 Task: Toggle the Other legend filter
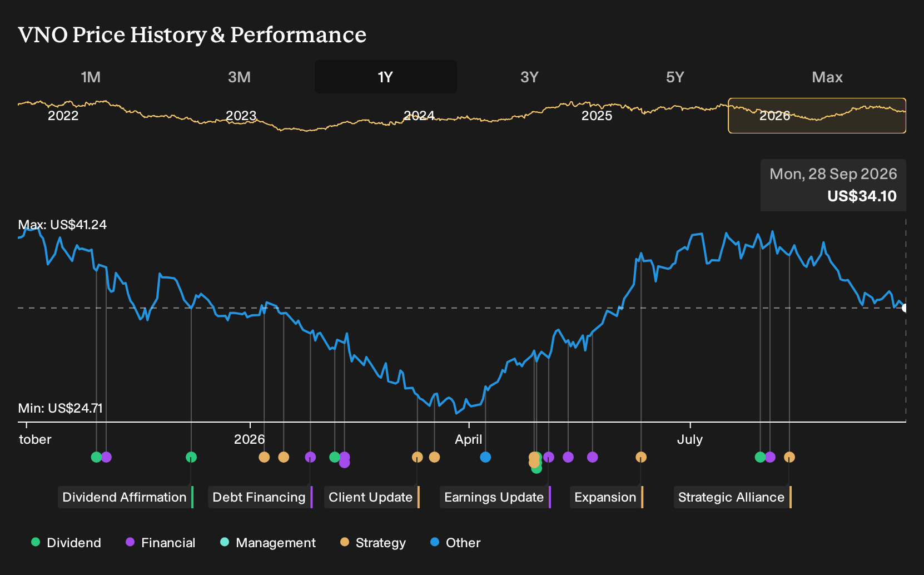click(x=455, y=543)
